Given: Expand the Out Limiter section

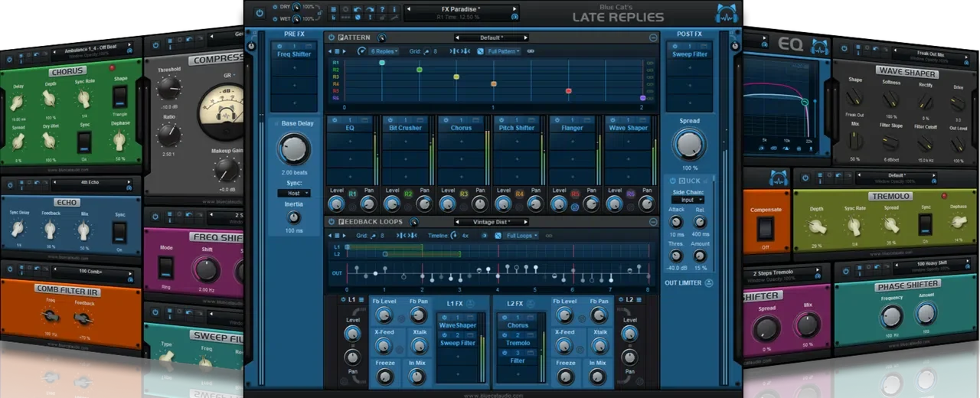Looking at the screenshot, I should [x=708, y=283].
